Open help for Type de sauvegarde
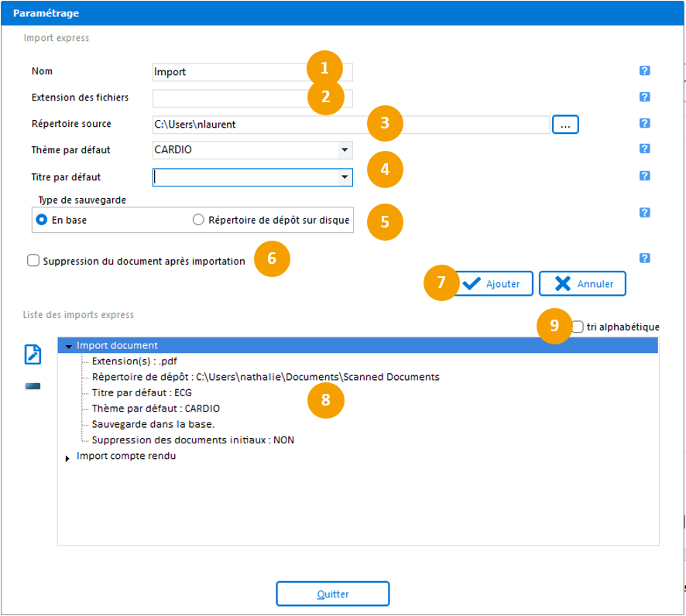The height and width of the screenshot is (616, 686). [x=644, y=213]
